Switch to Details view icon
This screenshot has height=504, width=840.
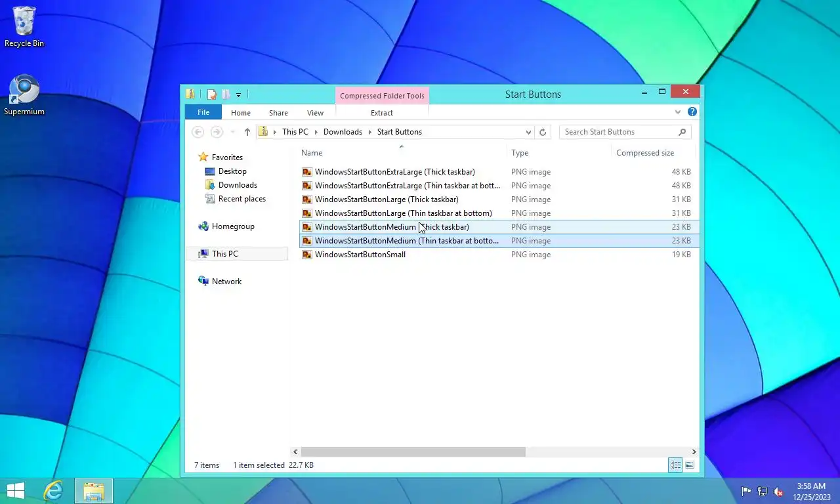(x=675, y=465)
